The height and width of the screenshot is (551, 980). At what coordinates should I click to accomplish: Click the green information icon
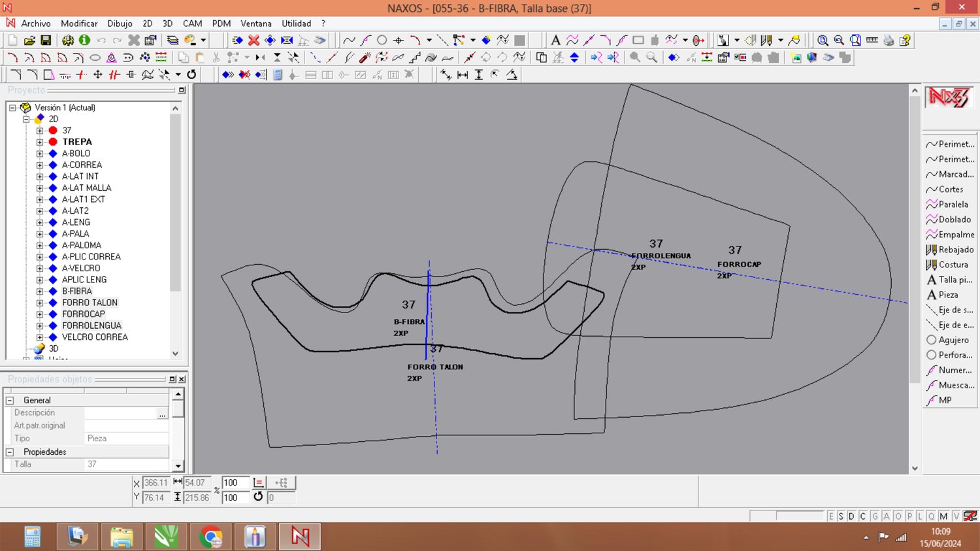click(84, 41)
